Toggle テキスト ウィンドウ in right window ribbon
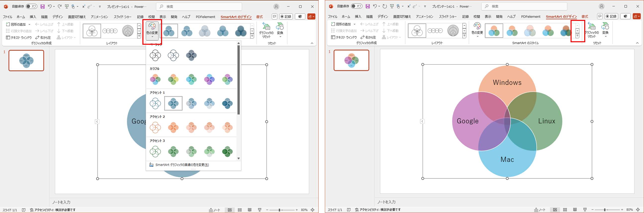 (x=344, y=37)
